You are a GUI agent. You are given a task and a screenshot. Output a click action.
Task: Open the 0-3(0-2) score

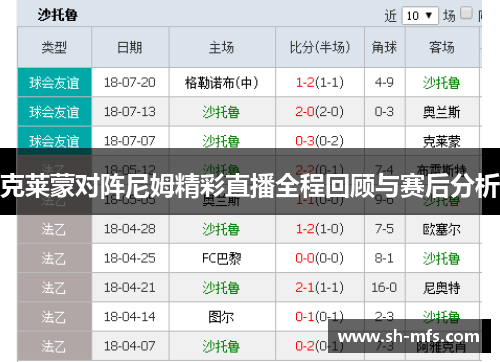click(x=320, y=141)
